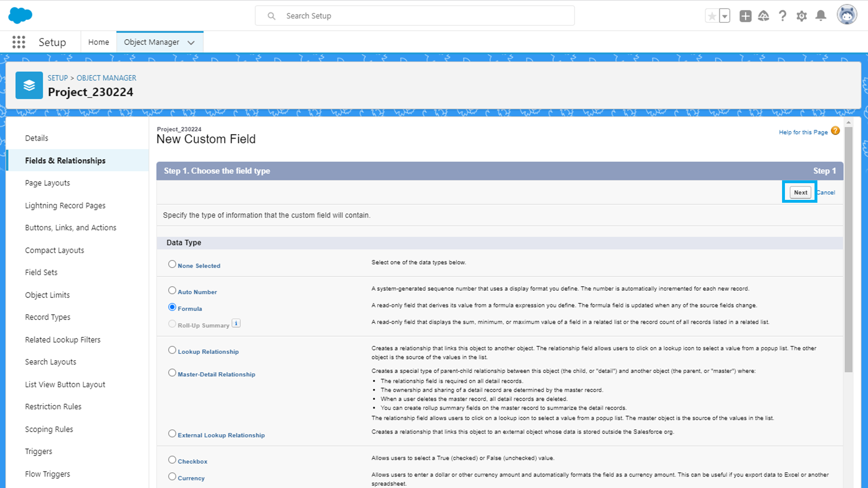Click the orange help icon for this page
This screenshot has width=868, height=488.
click(x=835, y=131)
